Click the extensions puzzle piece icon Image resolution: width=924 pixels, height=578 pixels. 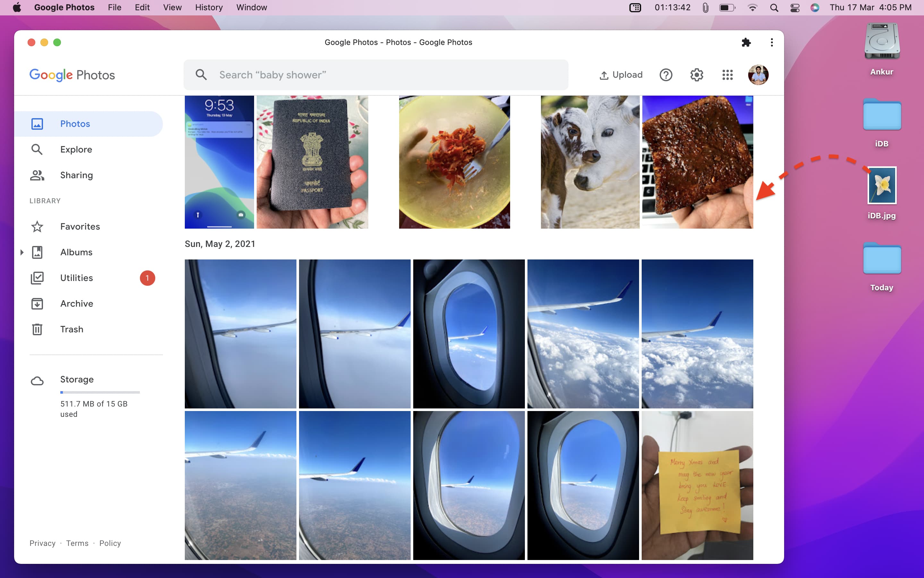pyautogui.click(x=746, y=42)
